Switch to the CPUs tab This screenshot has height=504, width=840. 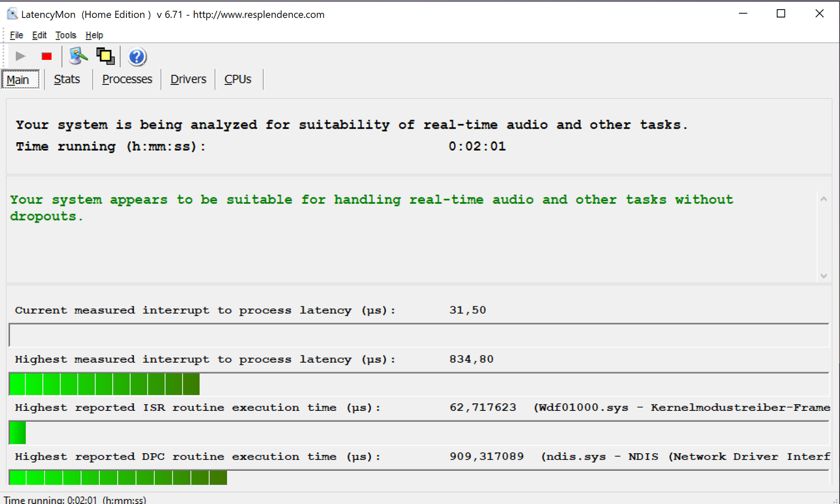[x=238, y=79]
